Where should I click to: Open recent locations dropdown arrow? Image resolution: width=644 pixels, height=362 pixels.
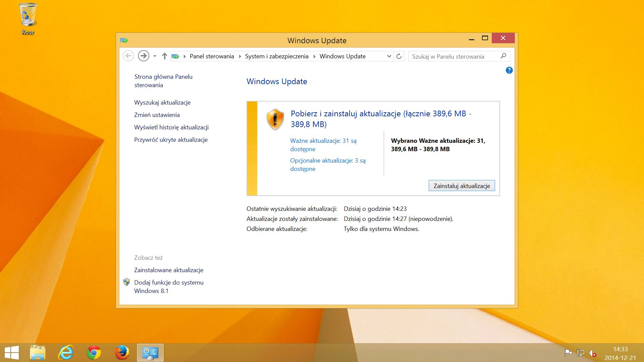point(155,56)
